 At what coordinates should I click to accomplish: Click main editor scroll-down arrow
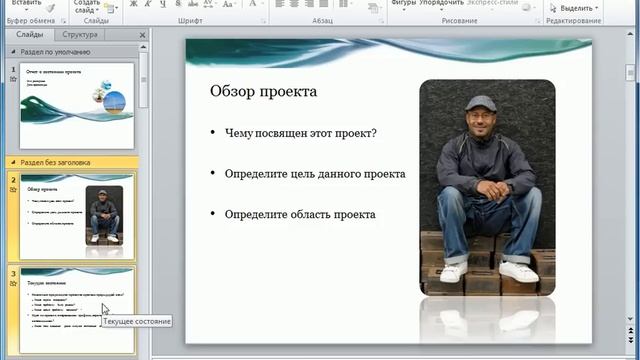point(631,319)
